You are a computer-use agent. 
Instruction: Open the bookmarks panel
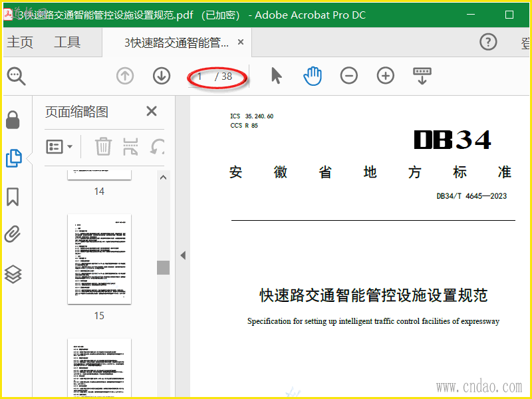click(x=13, y=197)
